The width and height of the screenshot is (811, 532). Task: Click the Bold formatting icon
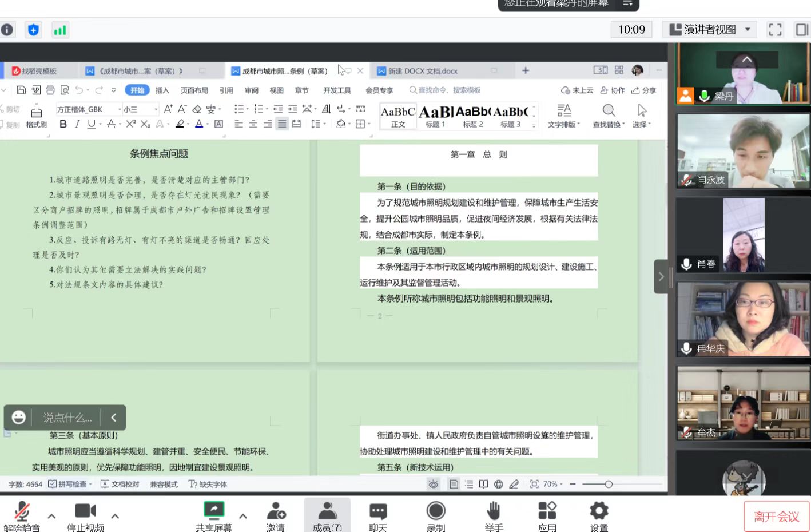[x=63, y=124]
